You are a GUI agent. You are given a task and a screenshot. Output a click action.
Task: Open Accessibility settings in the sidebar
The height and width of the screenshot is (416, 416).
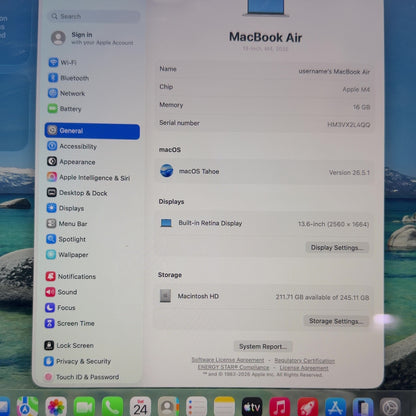click(72, 146)
